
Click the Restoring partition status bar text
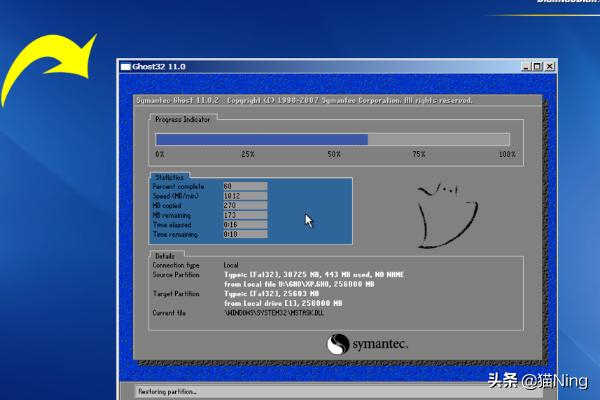coord(167,392)
